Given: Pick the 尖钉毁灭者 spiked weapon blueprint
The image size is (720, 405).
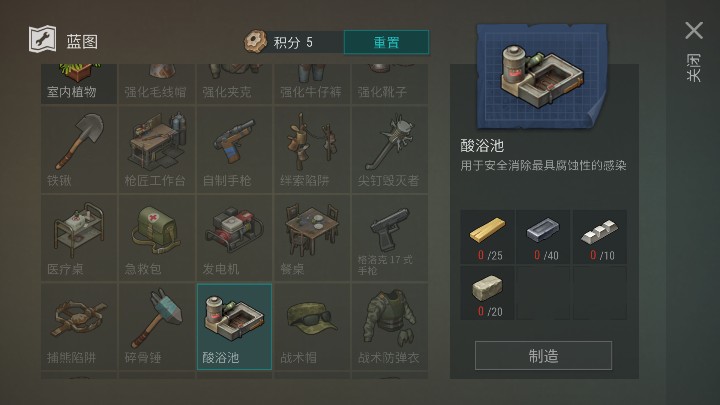Looking at the screenshot, I should point(389,150).
